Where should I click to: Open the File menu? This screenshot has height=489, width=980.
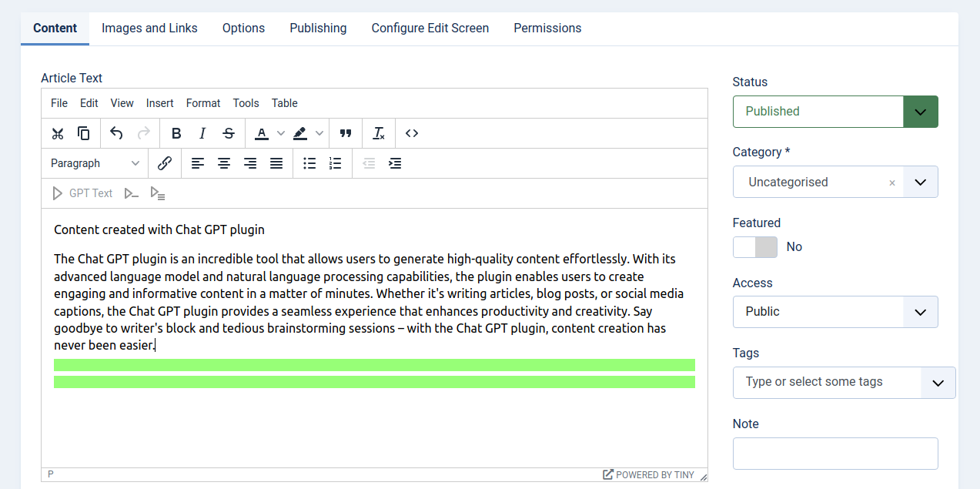pos(59,103)
